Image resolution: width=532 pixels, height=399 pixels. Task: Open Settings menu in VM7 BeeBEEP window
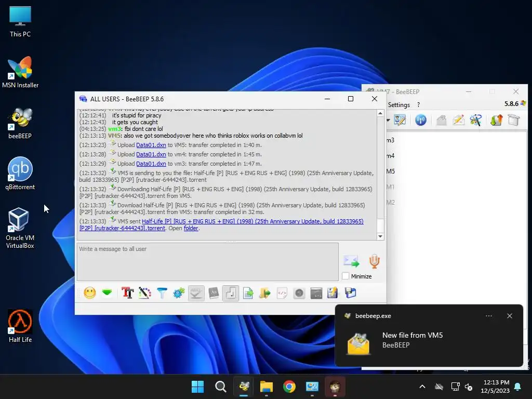[x=398, y=105]
